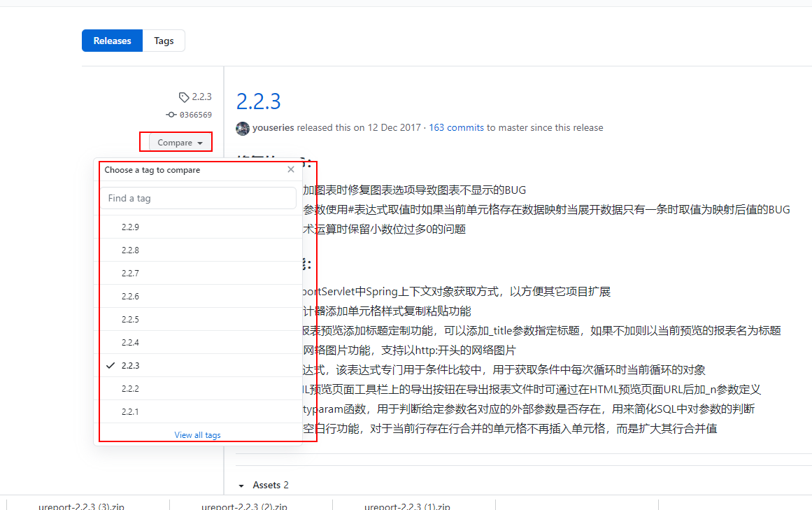Click the 2.2.3 tag icon
Screen dimensions: 812x510
[x=184, y=97]
